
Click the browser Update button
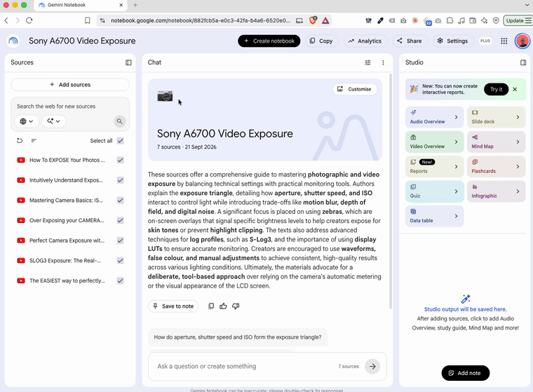click(x=518, y=21)
